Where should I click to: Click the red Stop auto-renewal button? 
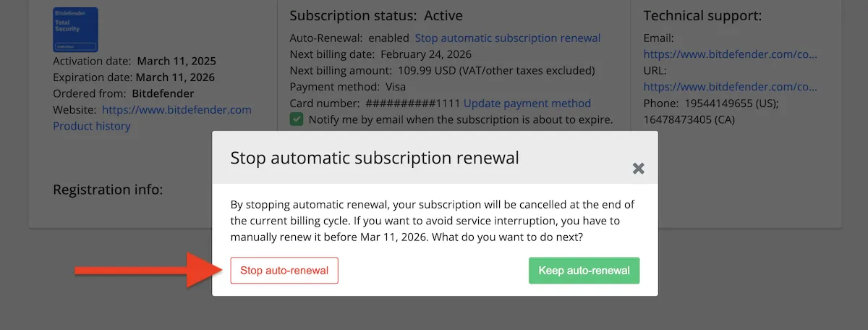(284, 271)
